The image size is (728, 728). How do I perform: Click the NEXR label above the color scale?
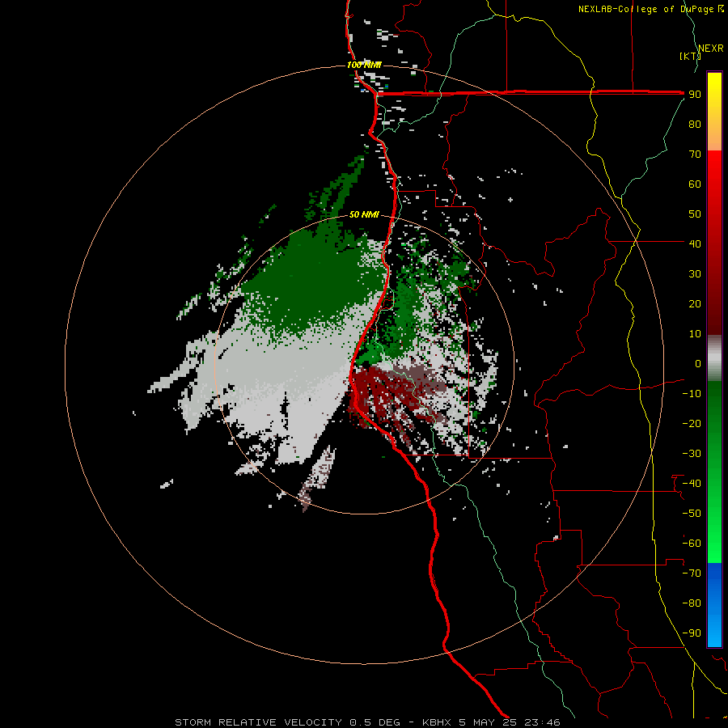coord(711,49)
